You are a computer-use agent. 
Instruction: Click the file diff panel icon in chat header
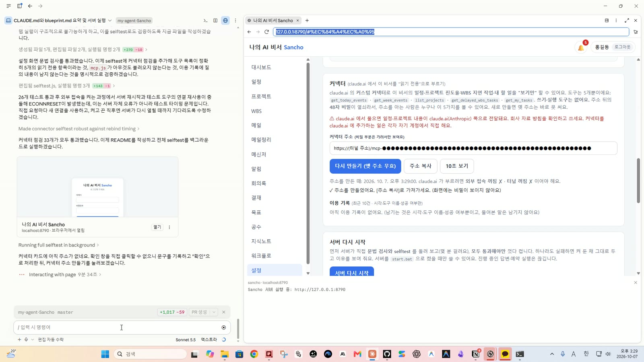215,21
